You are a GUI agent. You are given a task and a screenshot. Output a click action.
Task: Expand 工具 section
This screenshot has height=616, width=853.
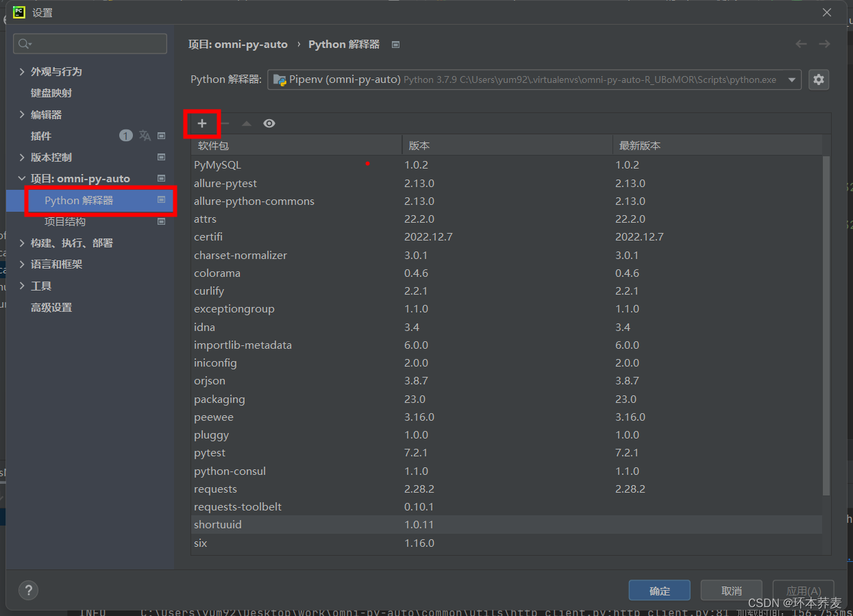(x=22, y=286)
